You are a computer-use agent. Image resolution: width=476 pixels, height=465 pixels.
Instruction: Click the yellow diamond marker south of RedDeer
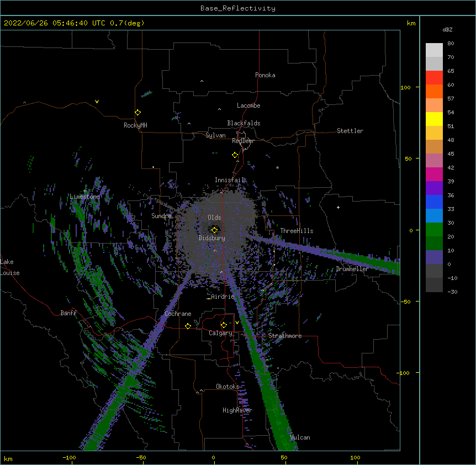point(235,155)
